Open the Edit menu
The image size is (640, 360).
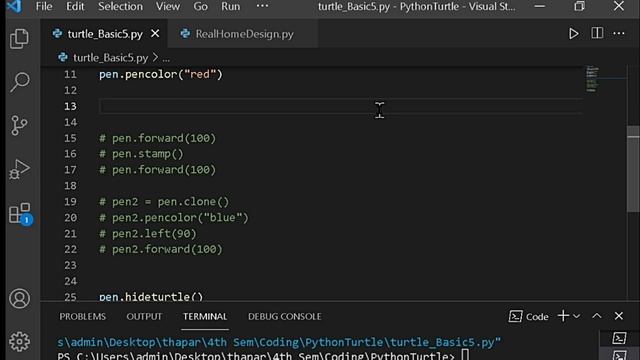pyautogui.click(x=75, y=7)
